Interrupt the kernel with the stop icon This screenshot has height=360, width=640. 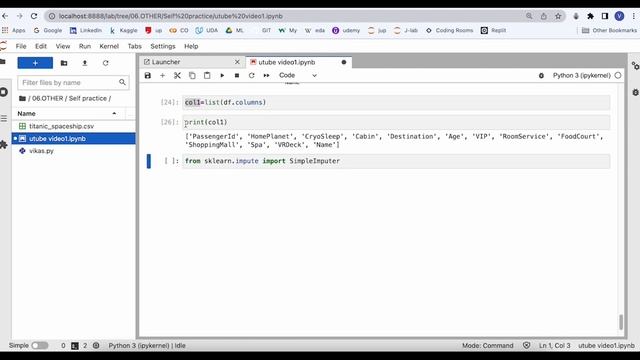(237, 76)
